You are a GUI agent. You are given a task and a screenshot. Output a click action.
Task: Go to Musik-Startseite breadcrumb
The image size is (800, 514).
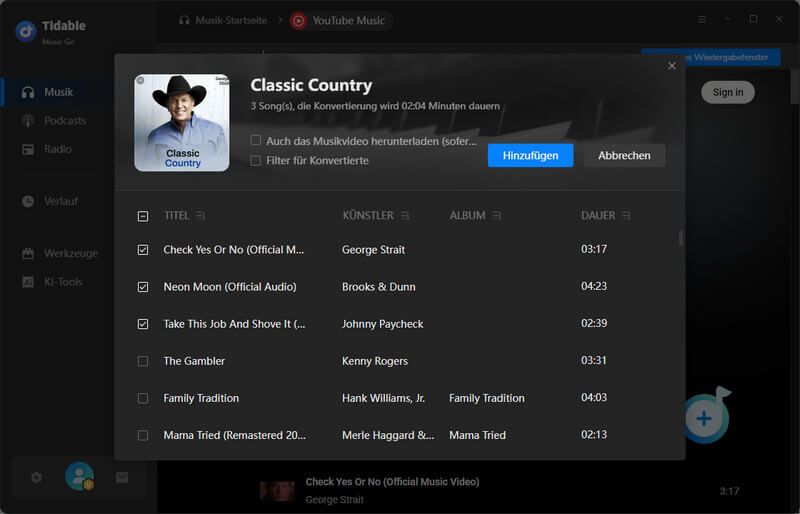coord(231,20)
